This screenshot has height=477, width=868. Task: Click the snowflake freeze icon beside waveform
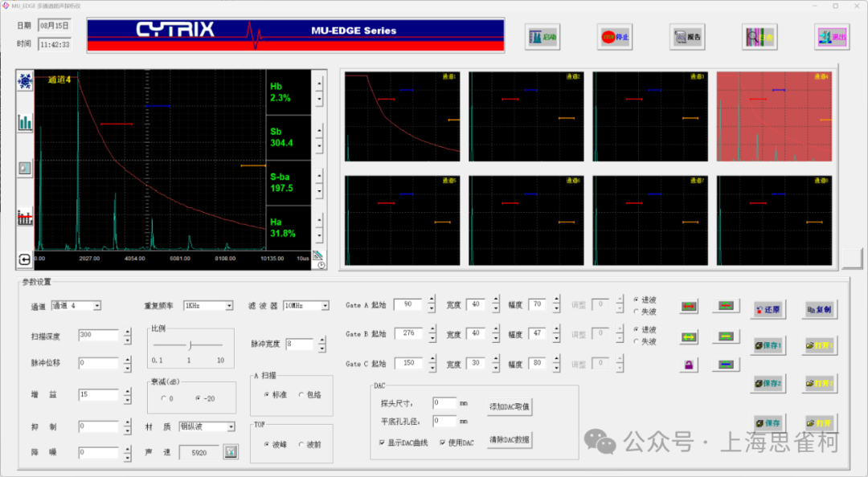pos(25,81)
